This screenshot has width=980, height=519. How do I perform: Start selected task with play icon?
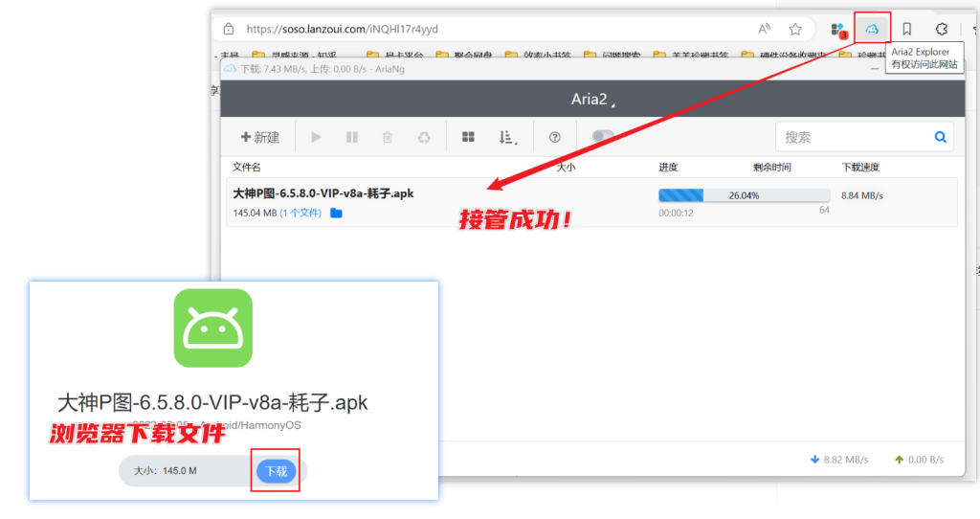coord(316,137)
